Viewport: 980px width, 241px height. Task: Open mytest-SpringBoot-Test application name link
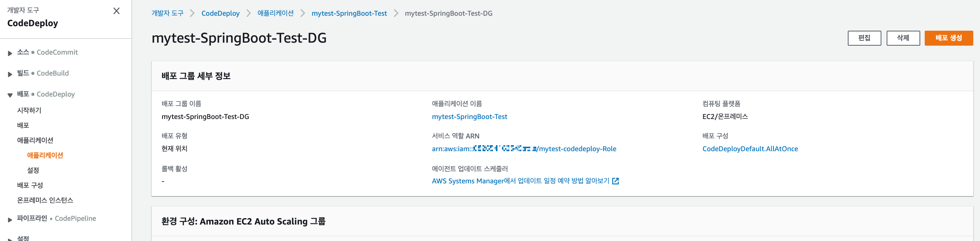(469, 117)
